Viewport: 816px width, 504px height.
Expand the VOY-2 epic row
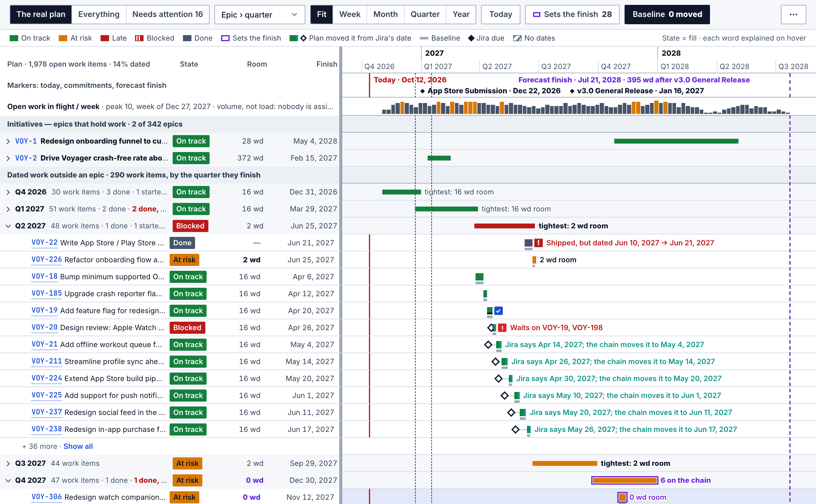(x=8, y=158)
